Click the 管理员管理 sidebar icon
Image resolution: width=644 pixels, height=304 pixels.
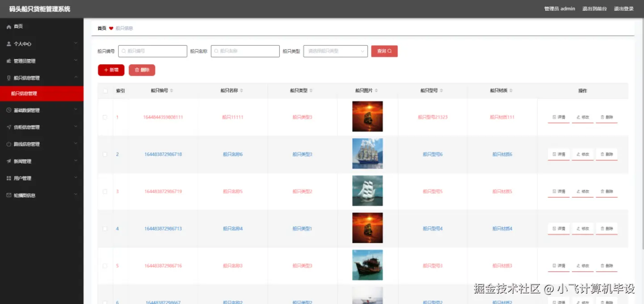[9, 61]
